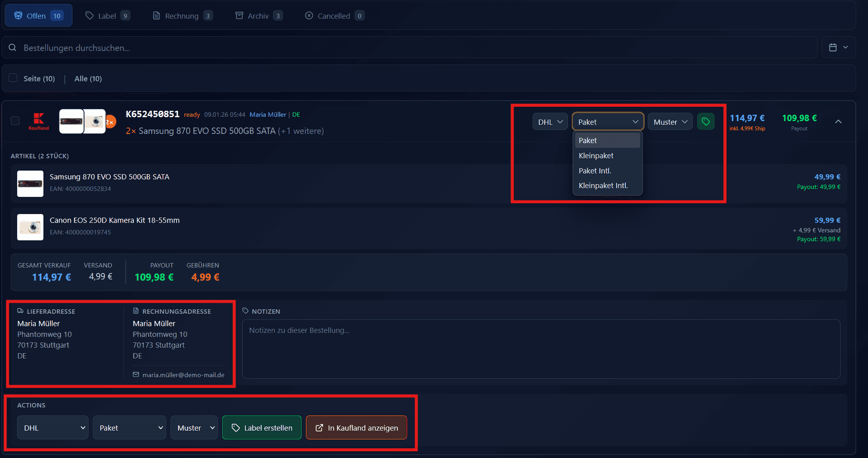
Task: Open the DHL carrier dropdown in order header
Action: coord(550,122)
